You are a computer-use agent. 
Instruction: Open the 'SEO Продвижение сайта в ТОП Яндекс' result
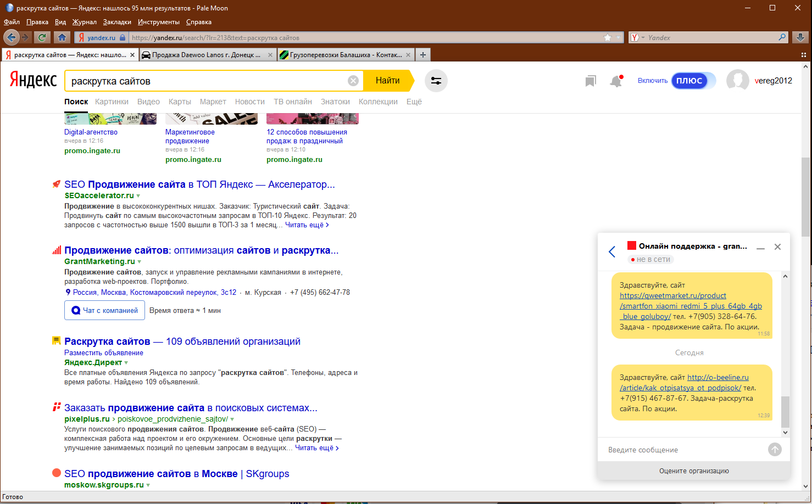pos(199,184)
